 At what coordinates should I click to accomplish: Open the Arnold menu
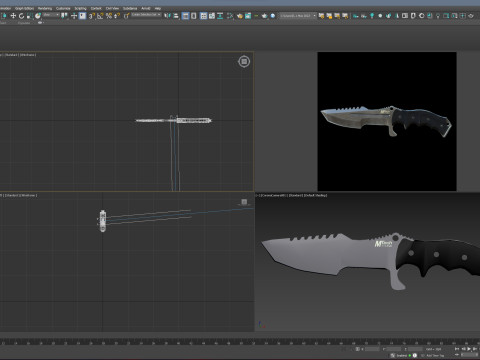[x=146, y=8]
